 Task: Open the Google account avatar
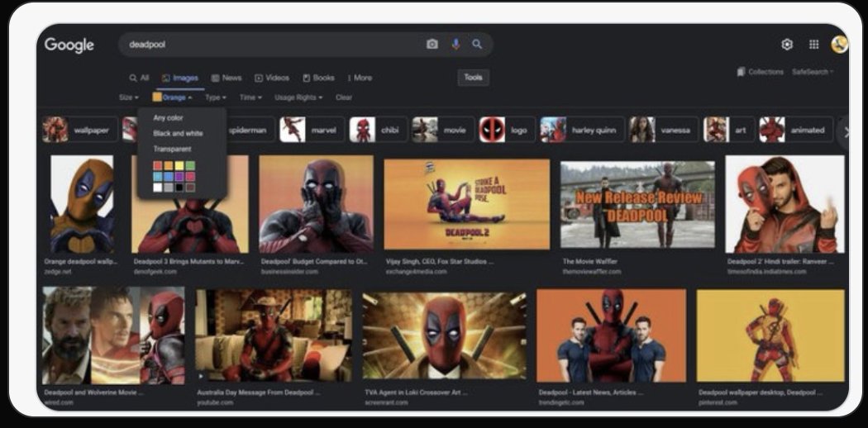tap(839, 45)
